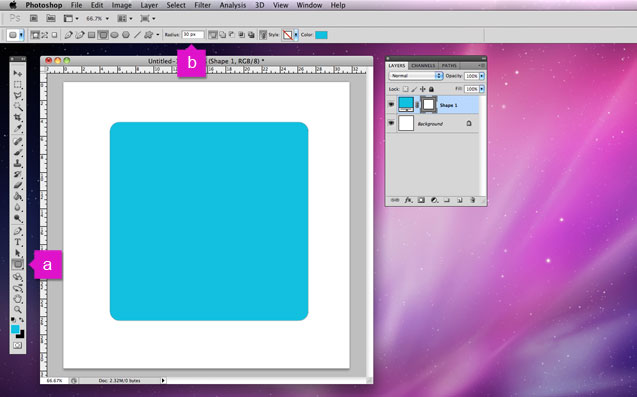Open the Opacity slider arrow
The height and width of the screenshot is (397, 637).
(482, 76)
